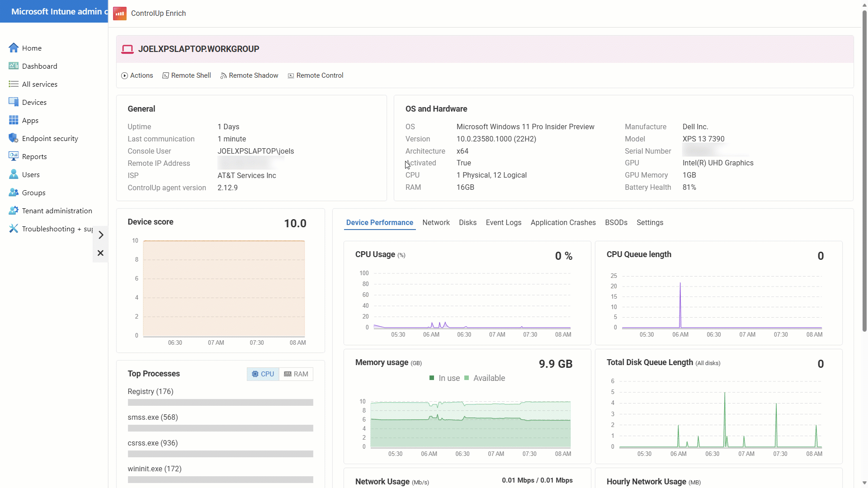Image resolution: width=868 pixels, height=488 pixels.
Task: Start a Remote Control session
Action: [316, 75]
